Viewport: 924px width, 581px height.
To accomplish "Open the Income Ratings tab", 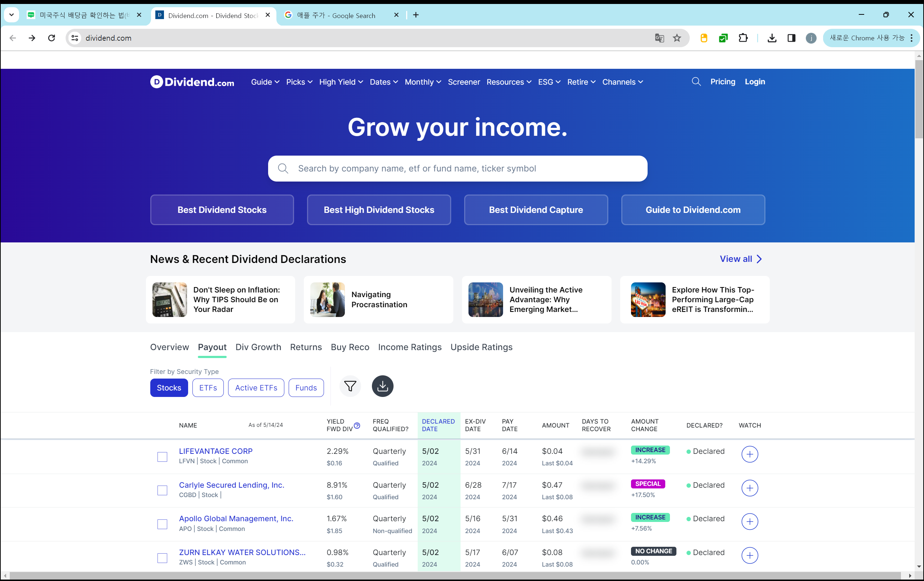I will 409,347.
